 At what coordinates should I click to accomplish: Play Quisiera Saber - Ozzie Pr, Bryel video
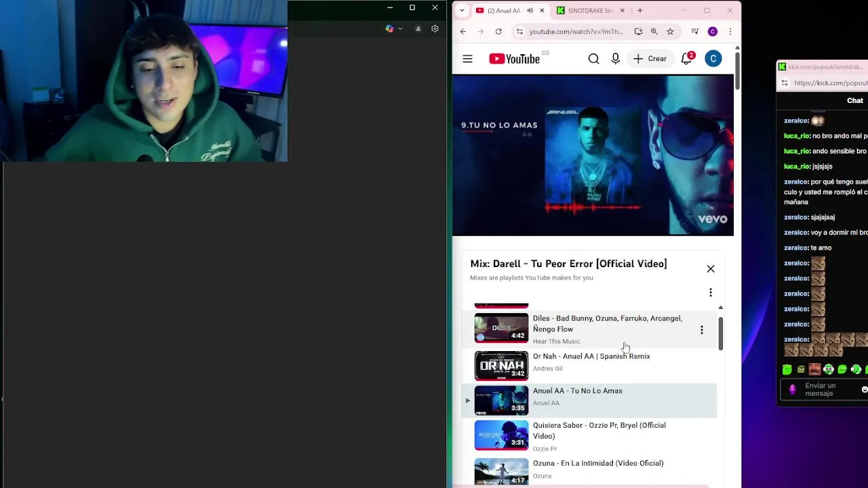[x=599, y=430]
